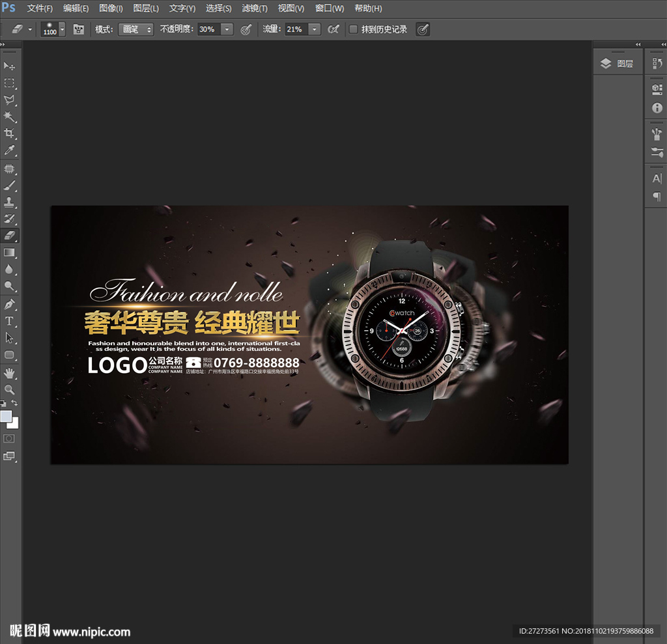Image resolution: width=667 pixels, height=644 pixels.
Task: Click the foreground color swatch
Action: point(5,416)
